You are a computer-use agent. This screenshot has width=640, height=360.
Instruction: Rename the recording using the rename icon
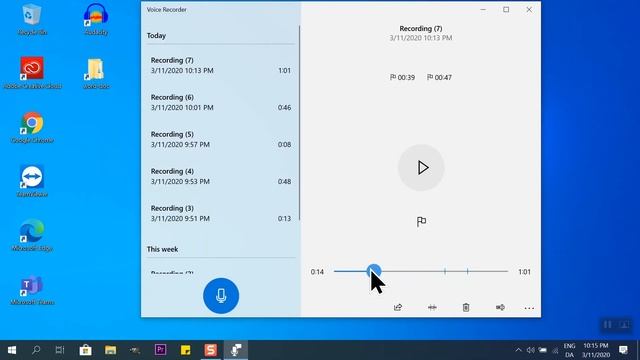[500, 307]
